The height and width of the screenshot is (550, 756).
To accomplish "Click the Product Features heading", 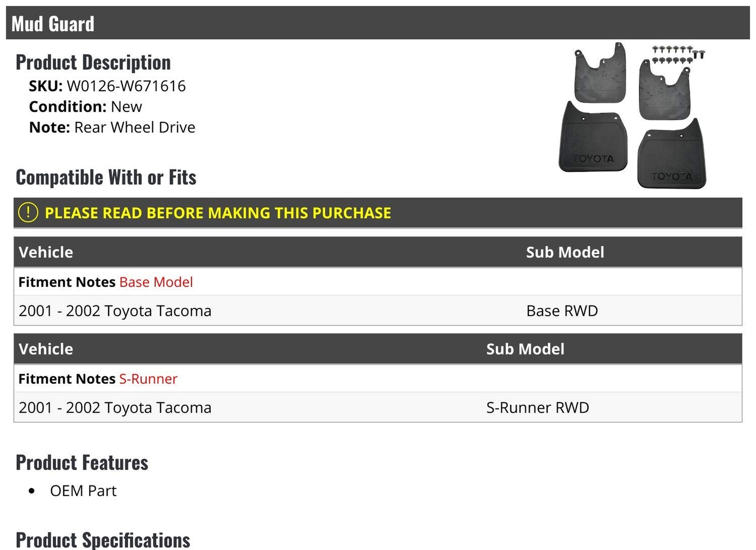I will click(x=82, y=463).
